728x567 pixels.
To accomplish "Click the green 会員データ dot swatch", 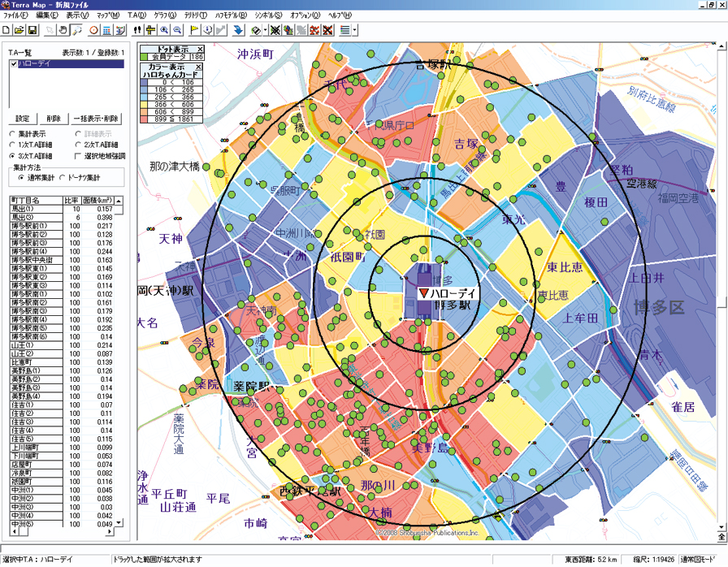I will coord(144,57).
